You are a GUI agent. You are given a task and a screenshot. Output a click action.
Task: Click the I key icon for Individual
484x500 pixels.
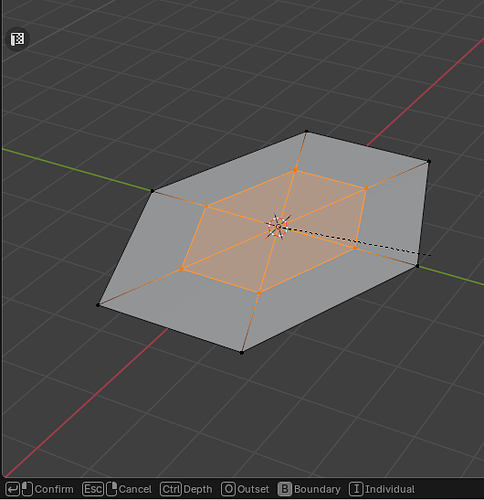[356, 489]
